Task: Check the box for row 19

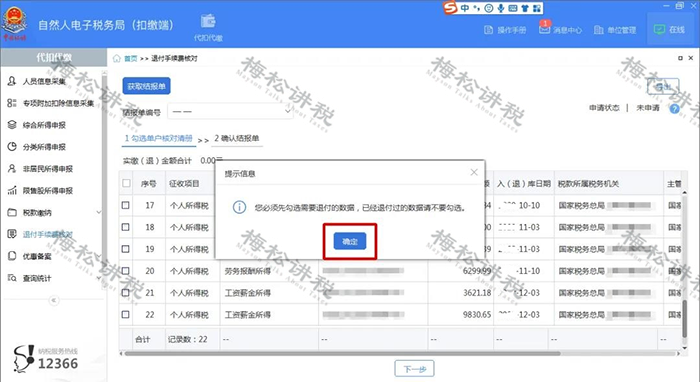Action: (126, 249)
